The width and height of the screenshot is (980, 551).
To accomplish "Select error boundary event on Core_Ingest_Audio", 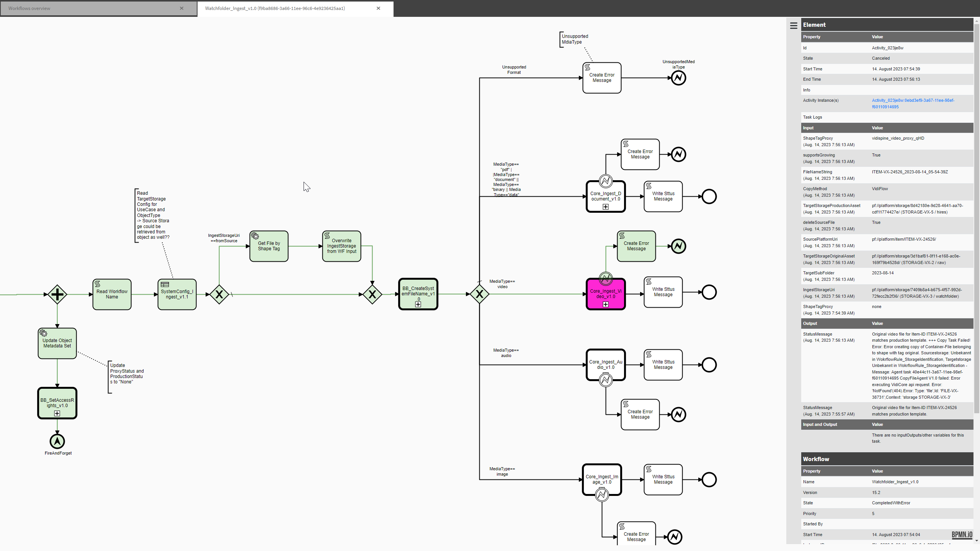I will (x=606, y=380).
